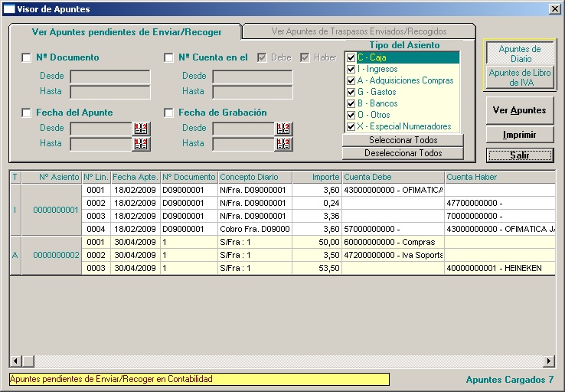Enable the Nº Documento filter checkbox

(26, 57)
